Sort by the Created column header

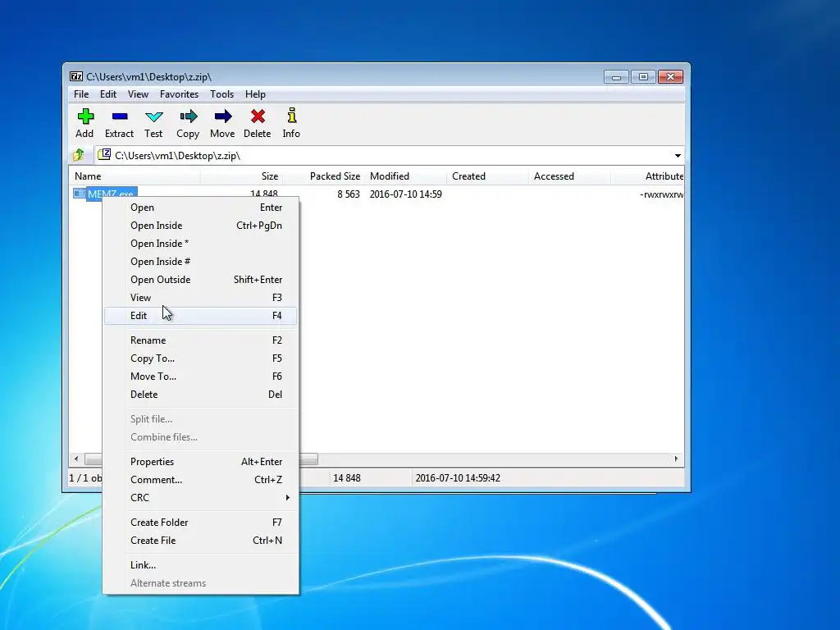pyautogui.click(x=487, y=176)
